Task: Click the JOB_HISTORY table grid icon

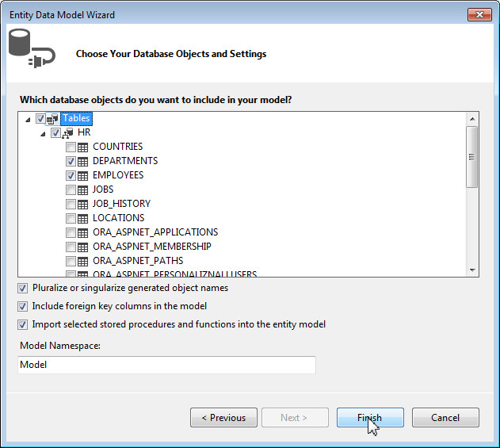Action: pos(83,205)
